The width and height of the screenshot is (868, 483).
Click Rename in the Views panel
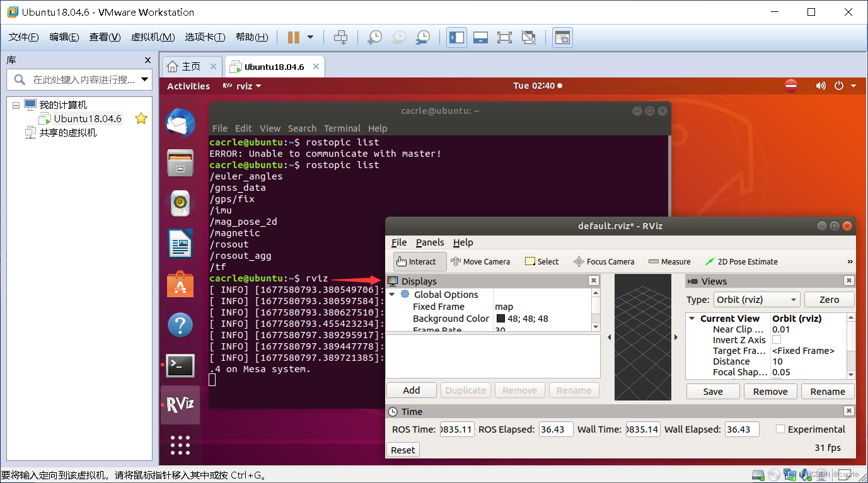pos(828,391)
